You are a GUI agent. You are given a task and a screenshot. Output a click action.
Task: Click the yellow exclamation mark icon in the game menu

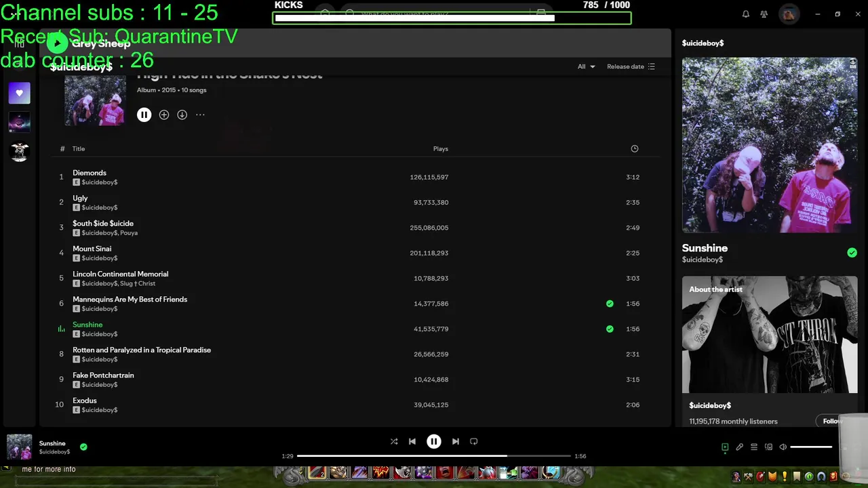point(785,476)
